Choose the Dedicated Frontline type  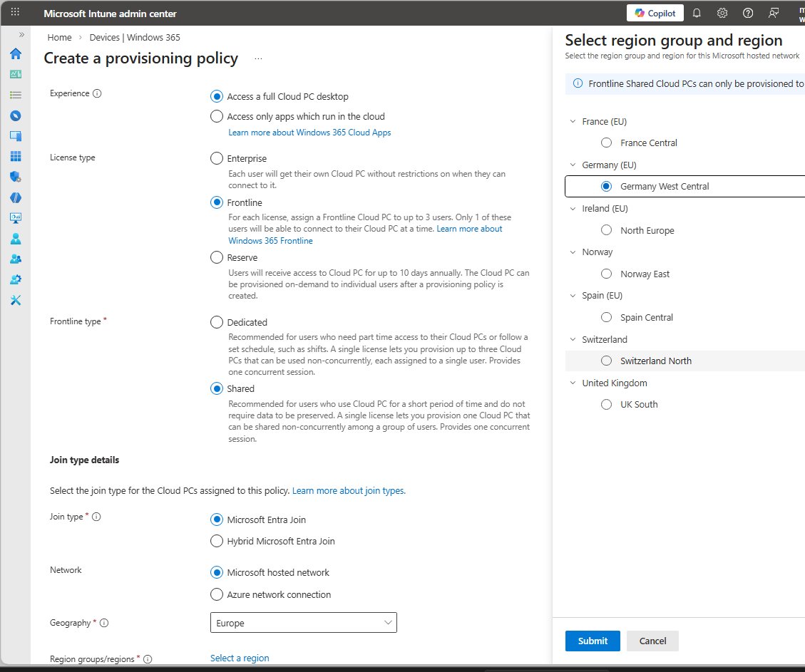point(217,322)
